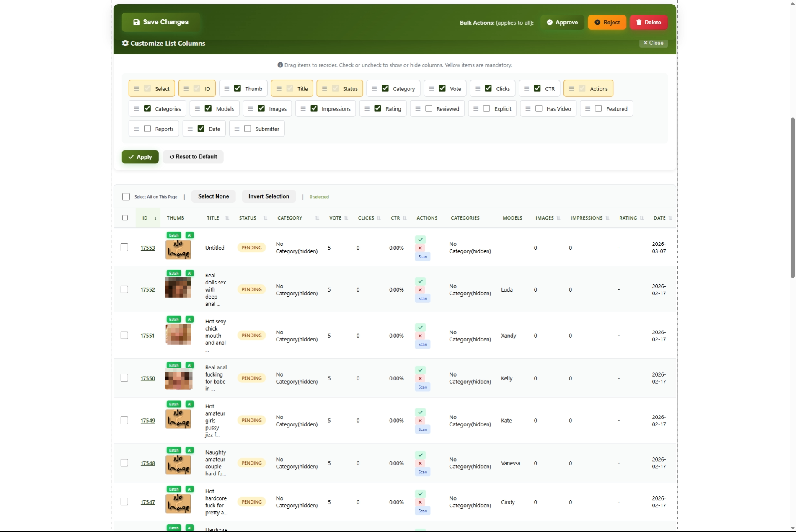Viewport: 796px width, 532px height.
Task: Click green approve checkmark for item 17553
Action: [x=420, y=240]
